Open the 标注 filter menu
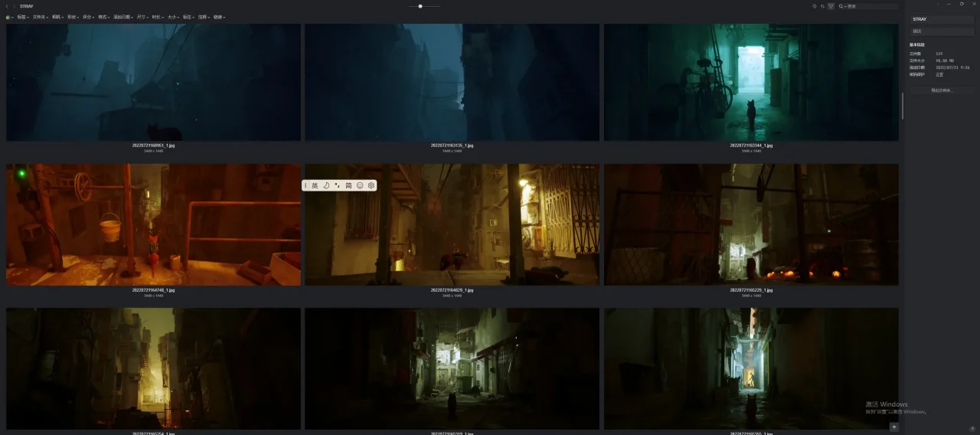 click(189, 17)
